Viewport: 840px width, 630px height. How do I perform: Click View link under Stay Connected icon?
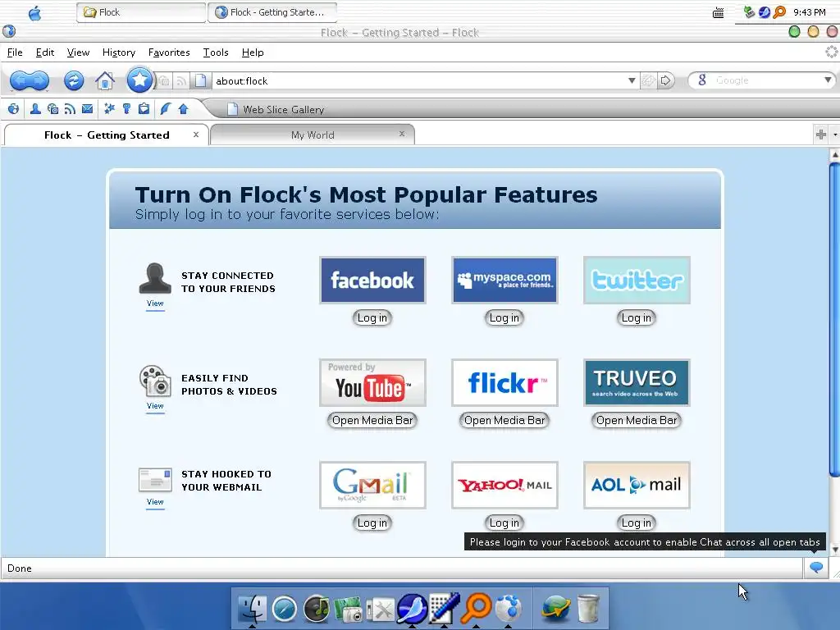point(155,304)
